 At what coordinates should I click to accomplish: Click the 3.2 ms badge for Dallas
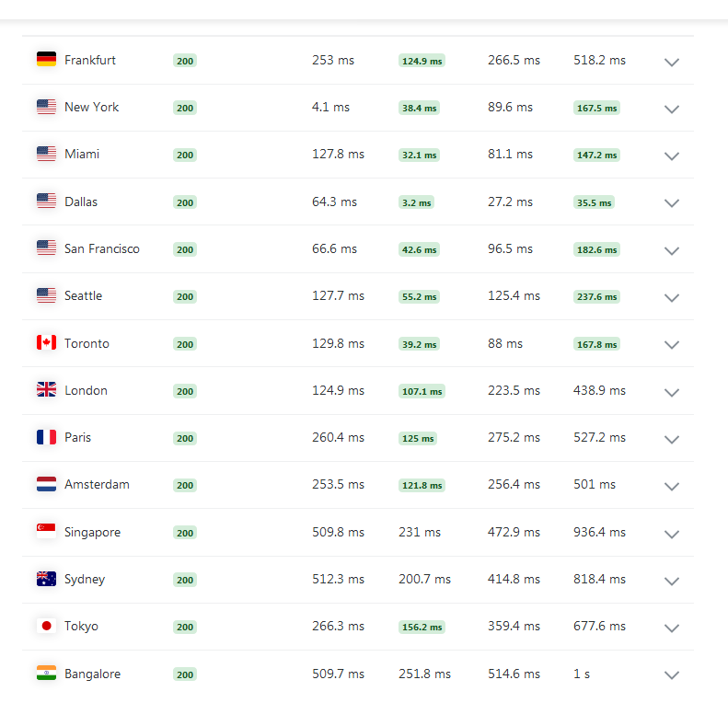(x=417, y=202)
